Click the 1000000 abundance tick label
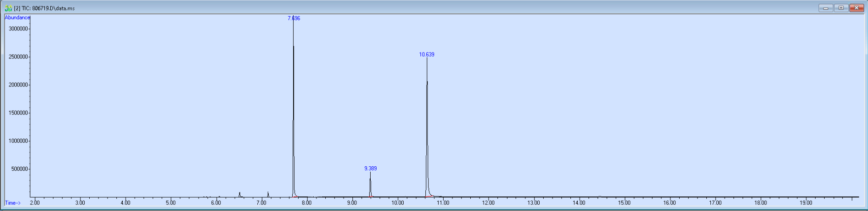 click(x=18, y=141)
